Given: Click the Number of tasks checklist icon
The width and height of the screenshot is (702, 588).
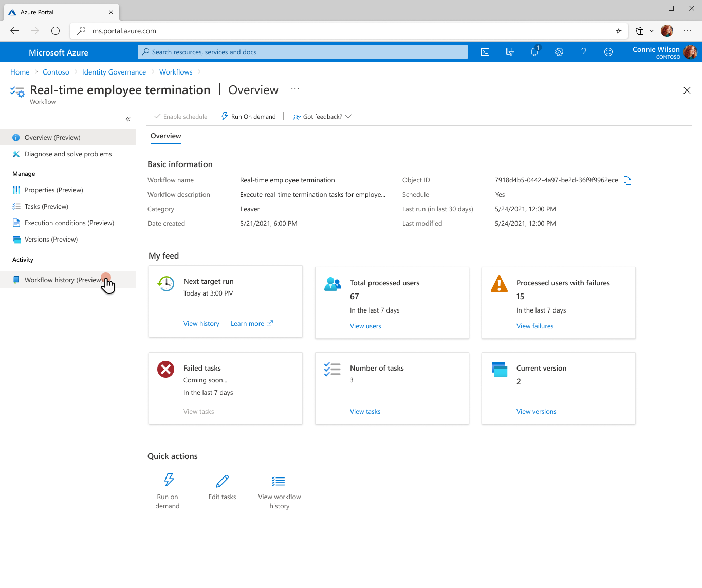Looking at the screenshot, I should (332, 369).
